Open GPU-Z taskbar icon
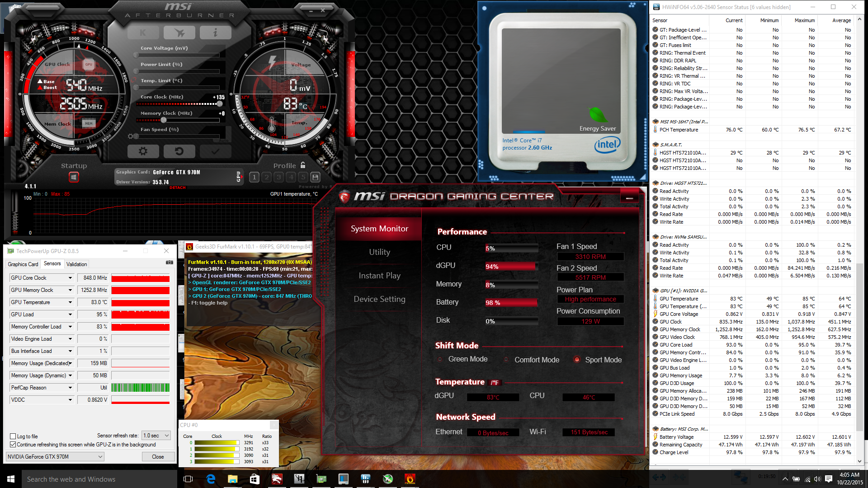 pos(321,479)
